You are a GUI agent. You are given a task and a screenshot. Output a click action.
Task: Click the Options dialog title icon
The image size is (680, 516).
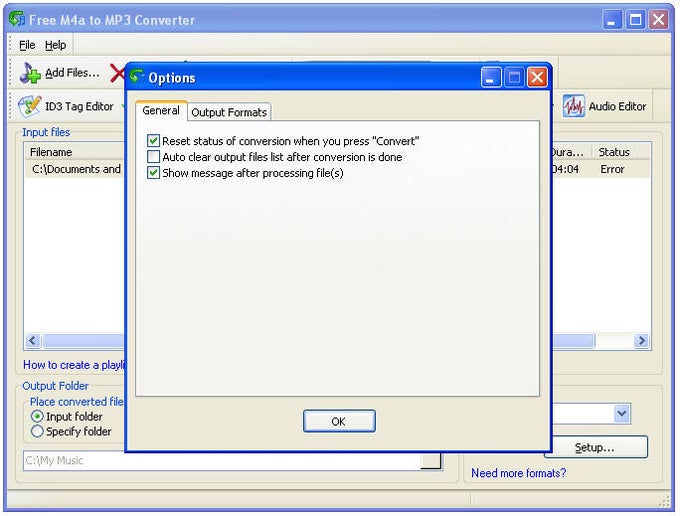point(137,76)
